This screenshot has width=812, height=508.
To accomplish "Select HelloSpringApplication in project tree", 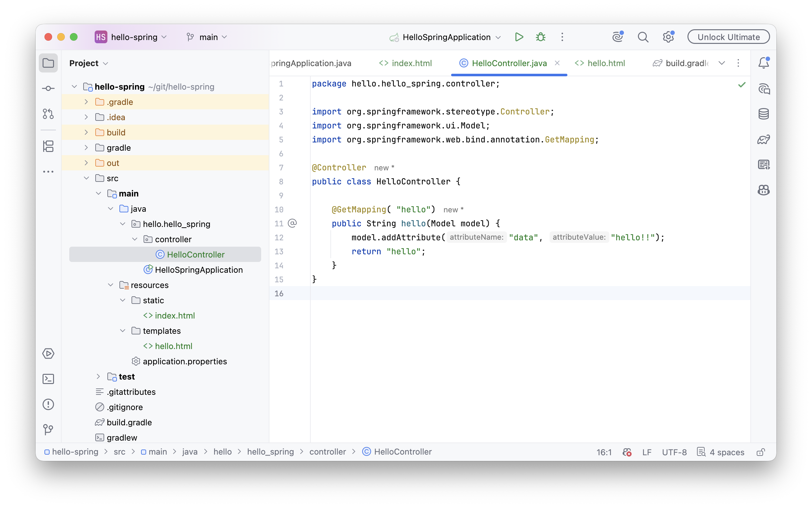I will point(199,270).
